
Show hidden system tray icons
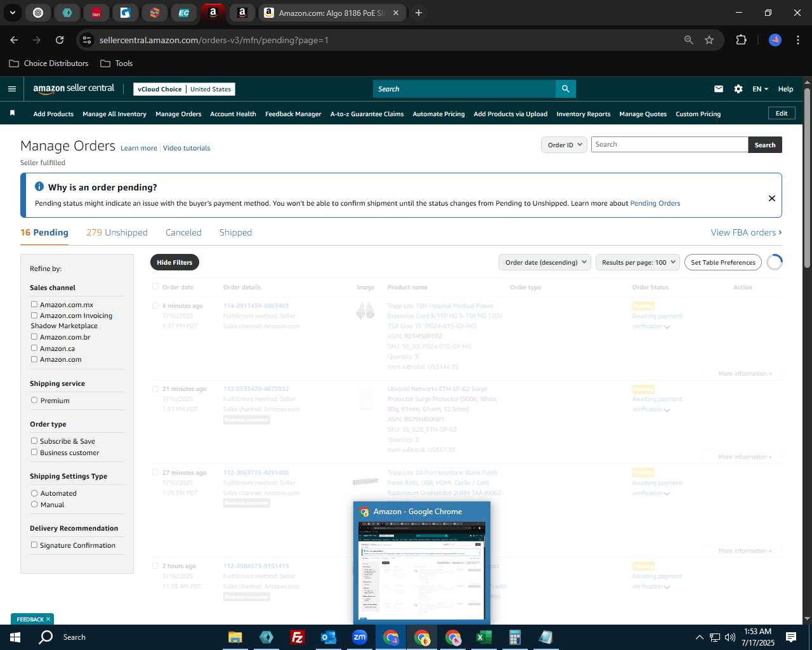pyautogui.click(x=699, y=637)
